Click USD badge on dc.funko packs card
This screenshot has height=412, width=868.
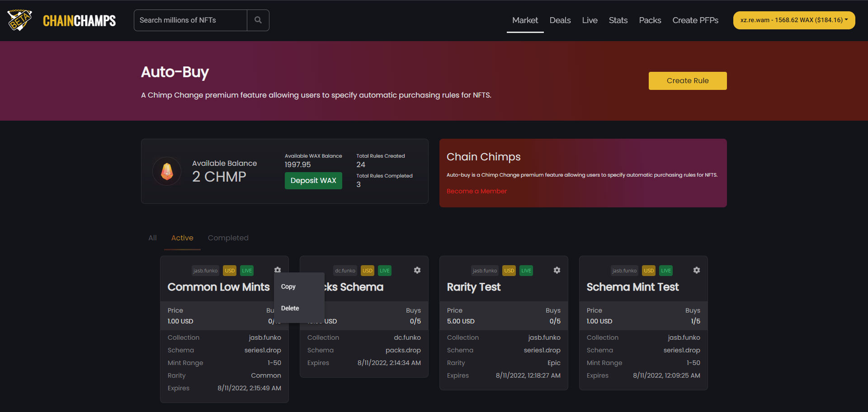coord(368,271)
